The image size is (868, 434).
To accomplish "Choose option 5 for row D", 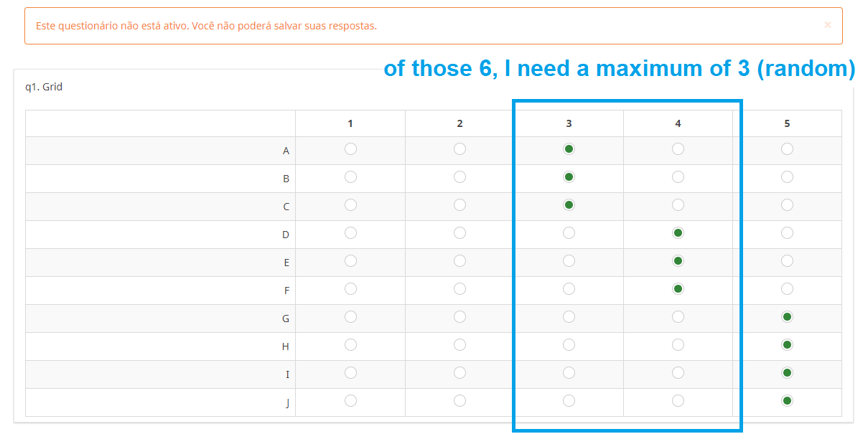I will click(787, 233).
